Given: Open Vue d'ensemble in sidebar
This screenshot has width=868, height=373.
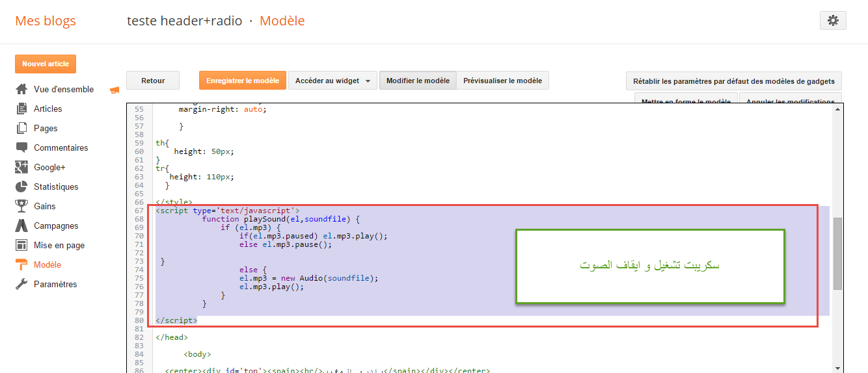Looking at the screenshot, I should [x=64, y=89].
